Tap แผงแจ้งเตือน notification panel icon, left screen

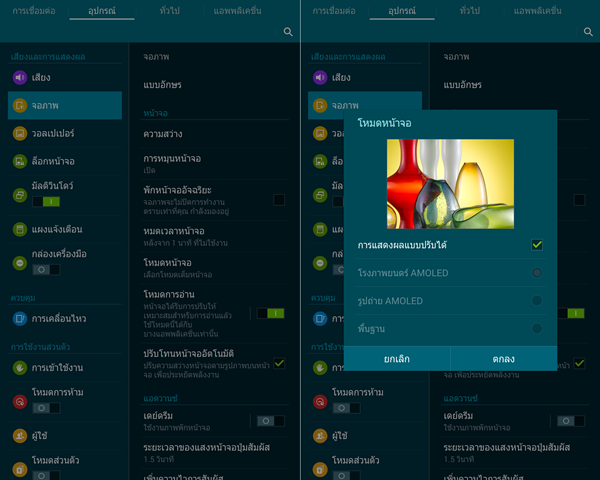[20, 229]
